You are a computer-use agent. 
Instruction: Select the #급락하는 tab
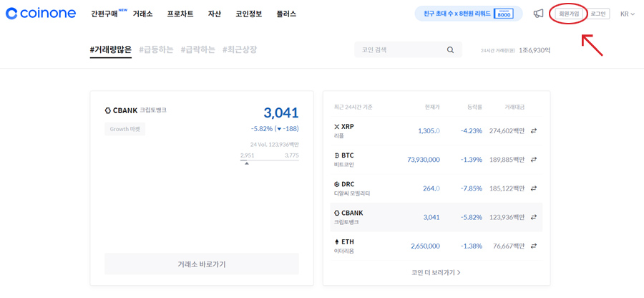pos(198,50)
